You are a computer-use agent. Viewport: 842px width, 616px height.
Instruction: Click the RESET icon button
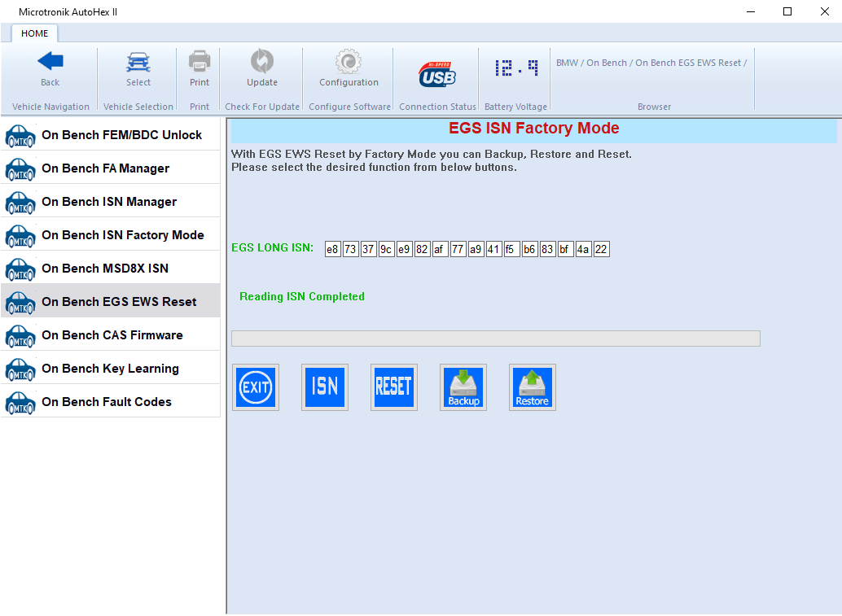394,387
